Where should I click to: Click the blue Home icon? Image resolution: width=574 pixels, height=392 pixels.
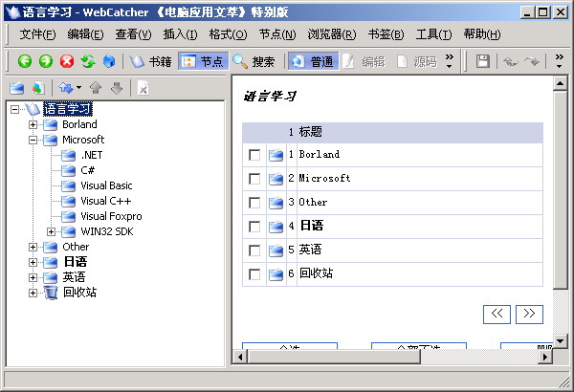tap(109, 61)
